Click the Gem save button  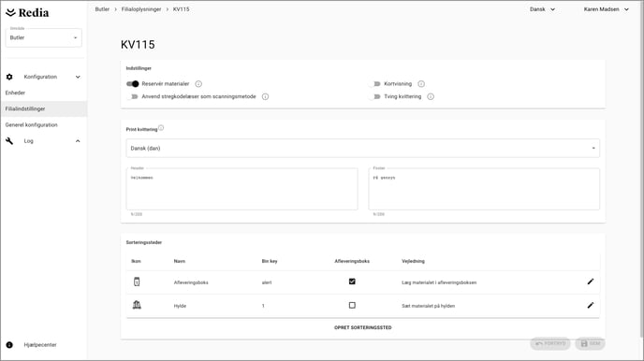591,343
